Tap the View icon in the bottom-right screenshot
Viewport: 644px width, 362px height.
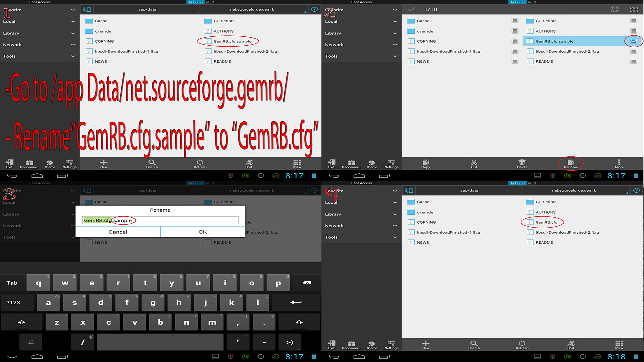619,345
